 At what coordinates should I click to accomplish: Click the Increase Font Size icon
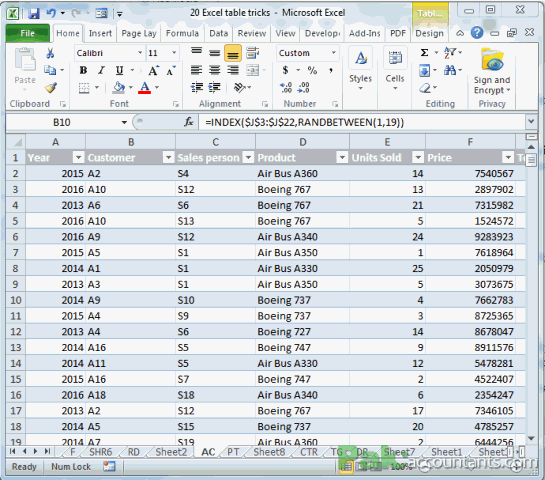click(x=153, y=71)
